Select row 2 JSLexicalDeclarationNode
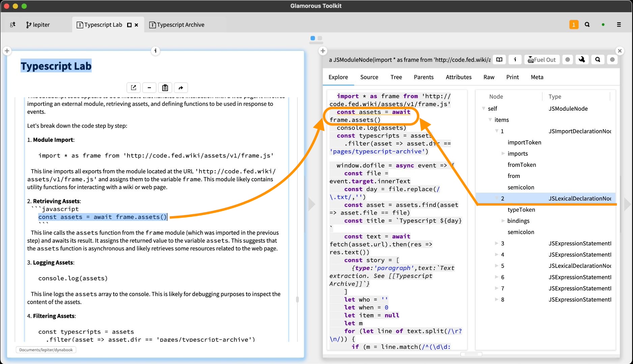The image size is (633, 364). pos(545,199)
